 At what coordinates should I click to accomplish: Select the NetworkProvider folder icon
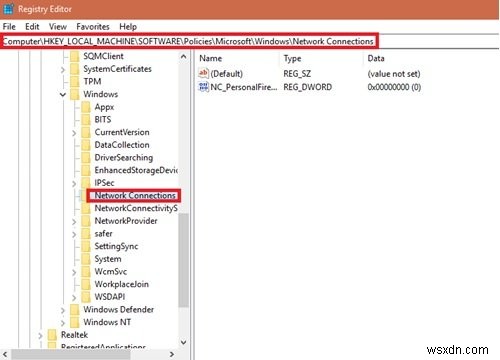pos(86,221)
